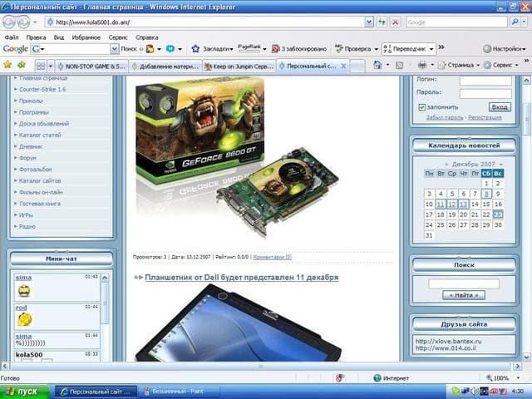Click the Google logo on the toolbar

point(15,49)
